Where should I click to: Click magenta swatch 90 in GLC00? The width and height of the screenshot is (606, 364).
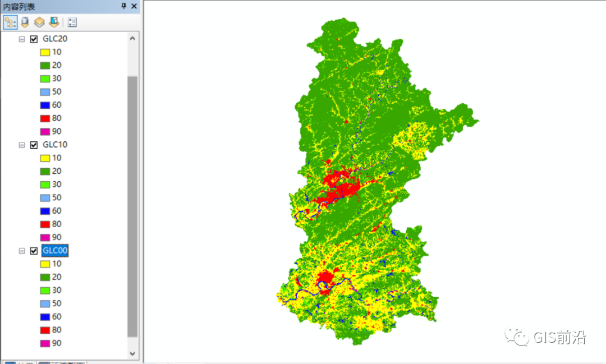tap(45, 343)
